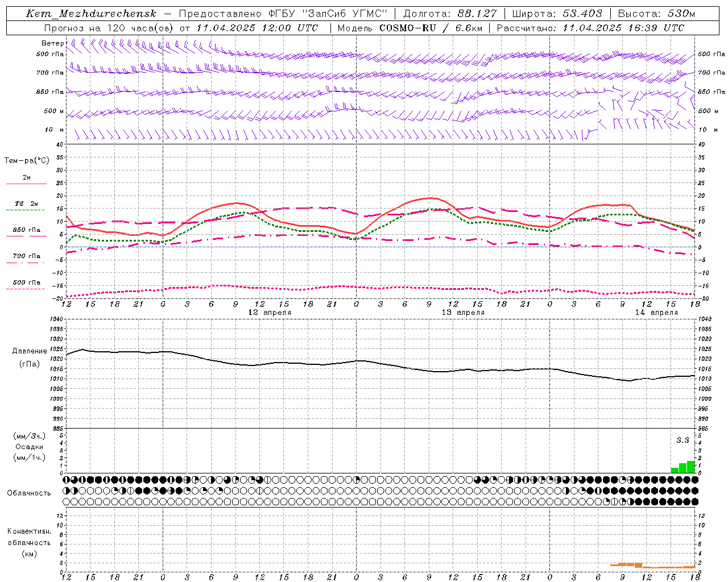Click the 14 апреля date label
728x582 pixels.
coord(656,313)
